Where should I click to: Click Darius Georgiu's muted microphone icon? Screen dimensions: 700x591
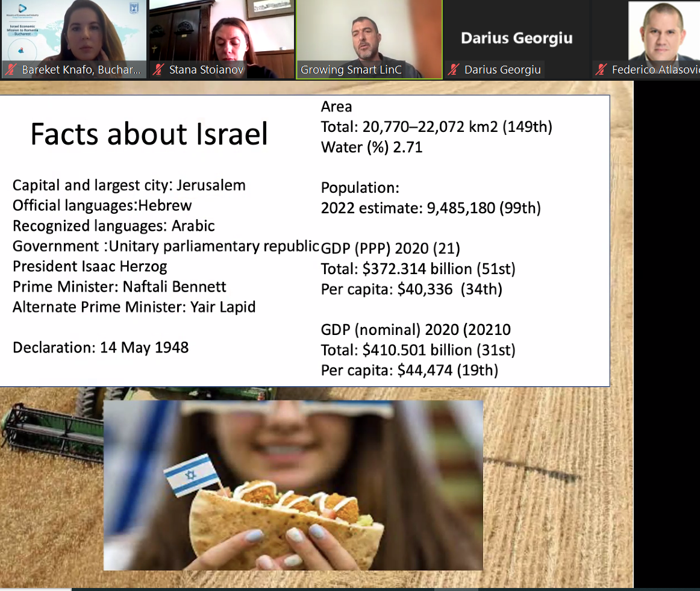coord(454,70)
